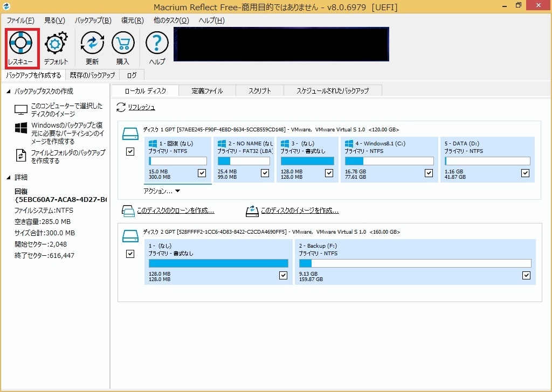Switch to the ログ tab
Viewport: 552px width, 392px height.
pyautogui.click(x=132, y=75)
